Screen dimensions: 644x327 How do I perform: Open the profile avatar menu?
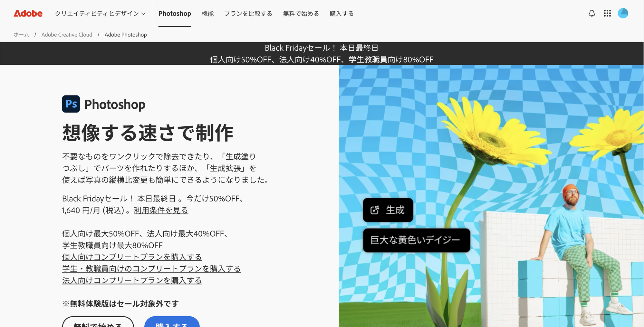[623, 13]
